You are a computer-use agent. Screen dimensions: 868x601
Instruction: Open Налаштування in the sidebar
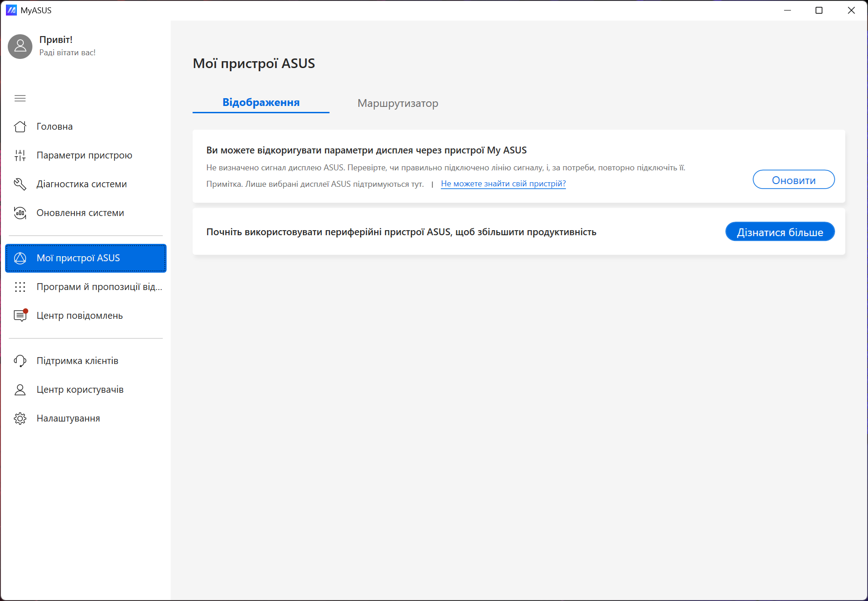coord(86,418)
